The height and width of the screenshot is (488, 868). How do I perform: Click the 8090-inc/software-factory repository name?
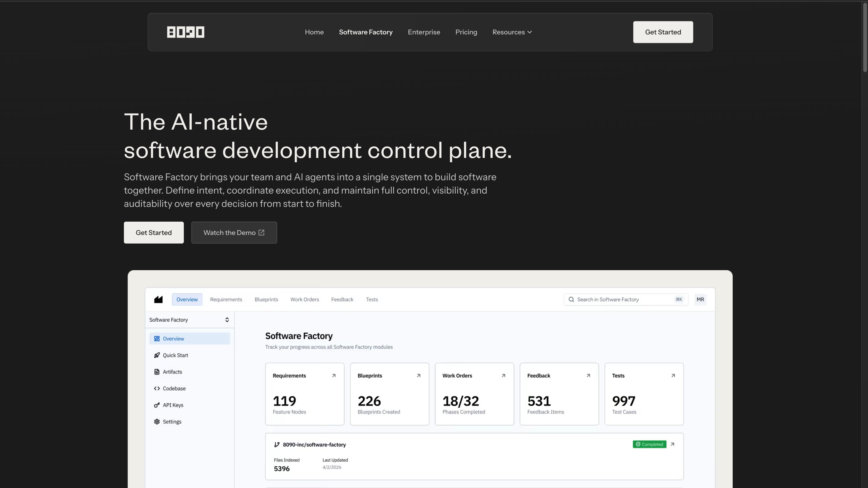[314, 444]
